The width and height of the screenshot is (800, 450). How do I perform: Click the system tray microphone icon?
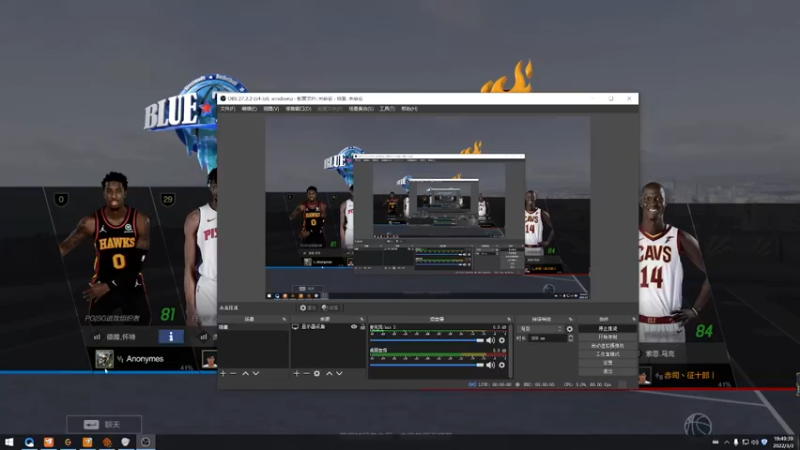(x=736, y=442)
